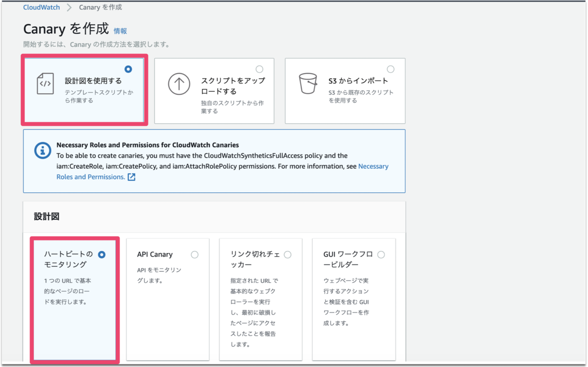The height and width of the screenshot is (367, 588).
Task: Select the スクリプトをアップロードする radio button
Action: (259, 69)
